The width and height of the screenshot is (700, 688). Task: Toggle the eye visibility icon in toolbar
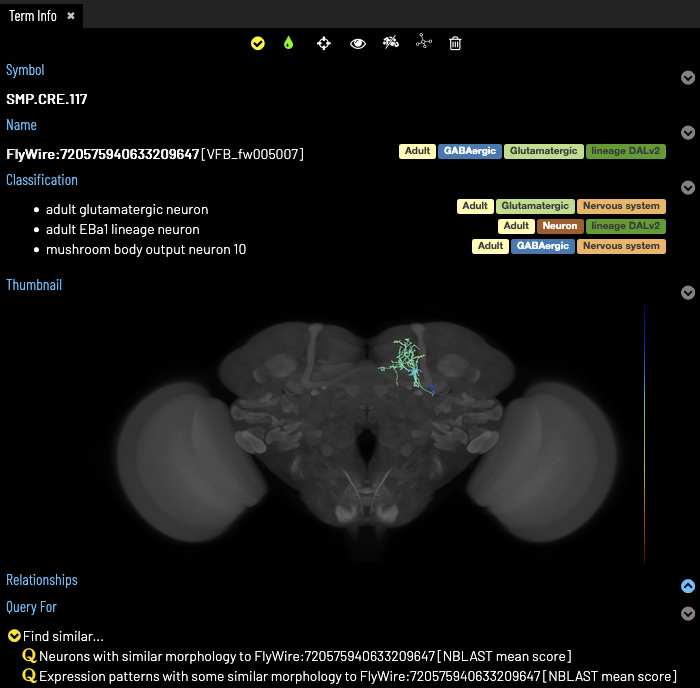click(357, 44)
